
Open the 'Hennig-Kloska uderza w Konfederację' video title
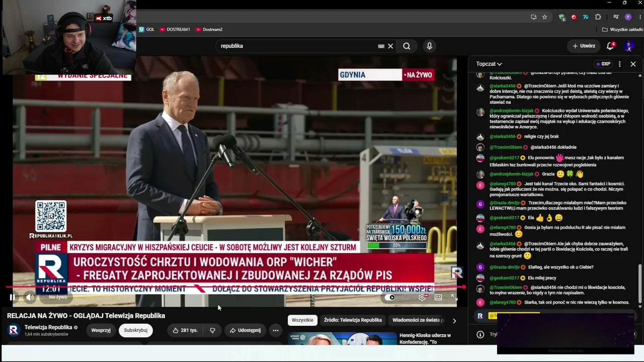[425, 339]
